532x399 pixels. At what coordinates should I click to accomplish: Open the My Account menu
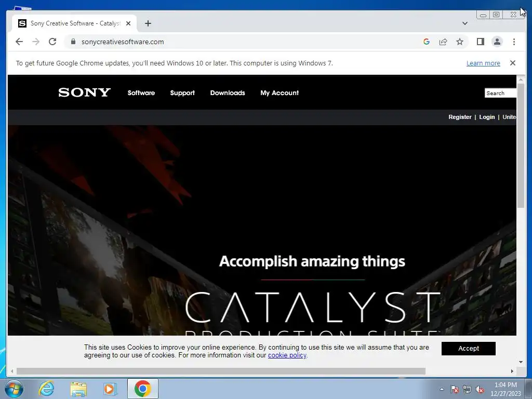(x=280, y=93)
